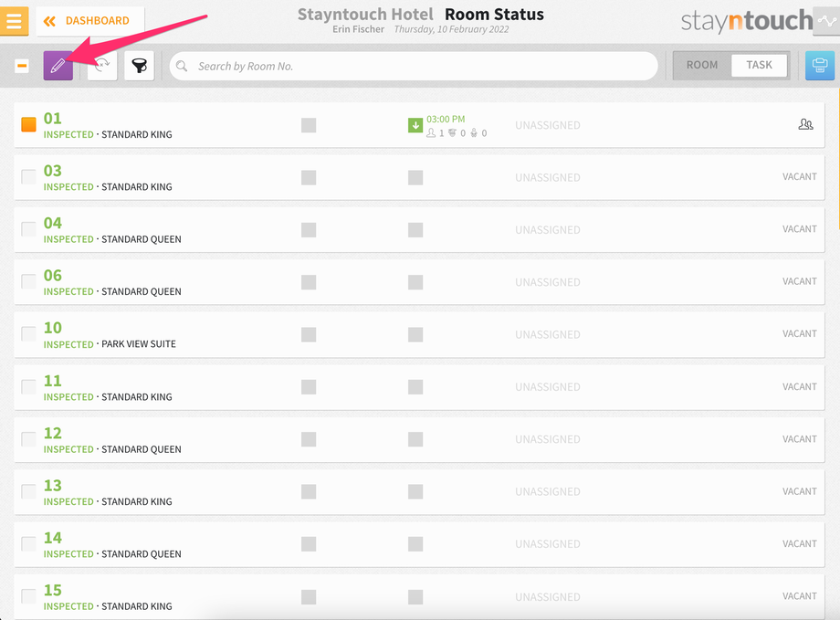
Task: Tick the checkbox for room 03
Action: point(28,176)
